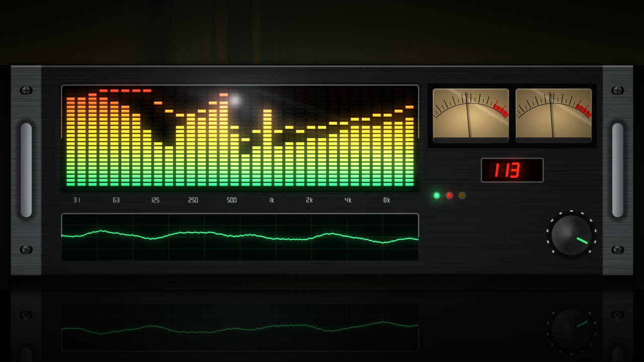Click the bottom-left rack mounting screw
This screenshot has height=362, width=644.
click(26, 250)
